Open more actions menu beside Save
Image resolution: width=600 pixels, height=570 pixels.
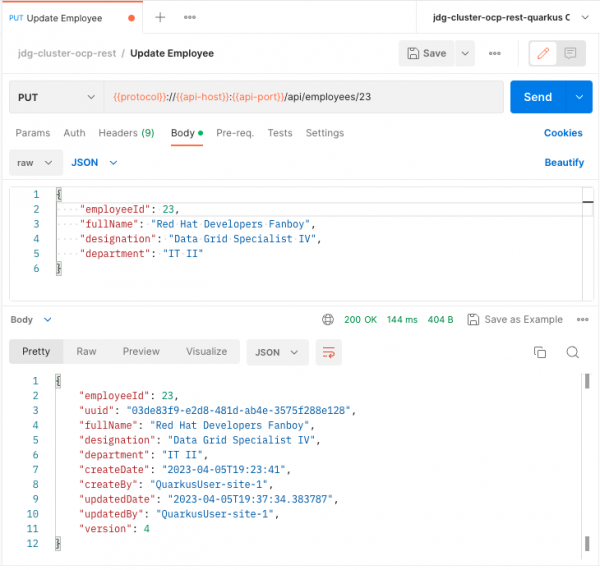[x=494, y=53]
